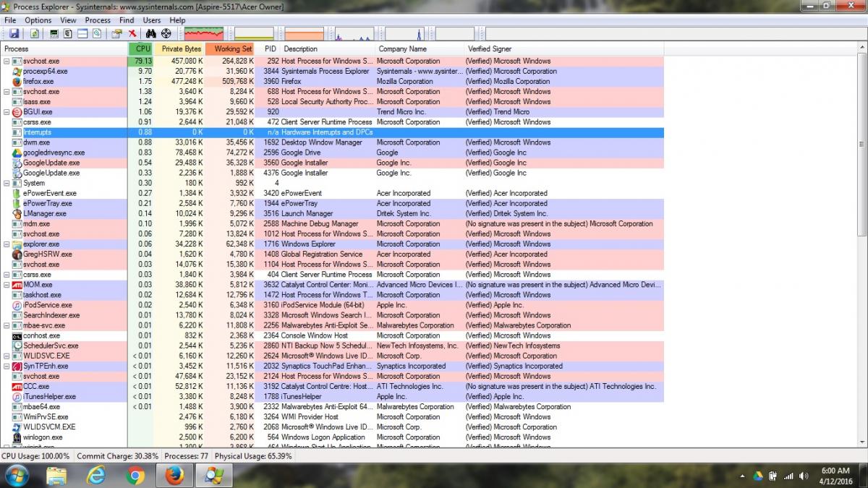Click the crosshair Find Window's Process icon
Image resolution: width=868 pixels, height=488 pixels.
tap(166, 33)
